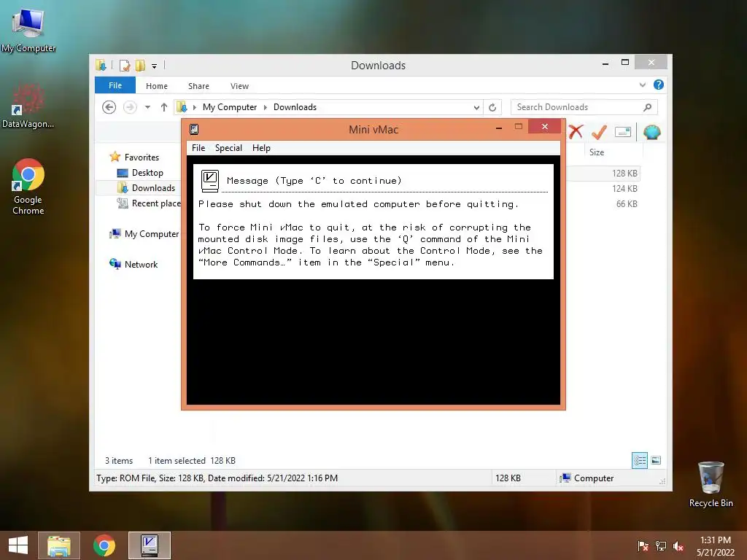Open Action Center flag tray icon
The image size is (747, 560).
tap(643, 546)
